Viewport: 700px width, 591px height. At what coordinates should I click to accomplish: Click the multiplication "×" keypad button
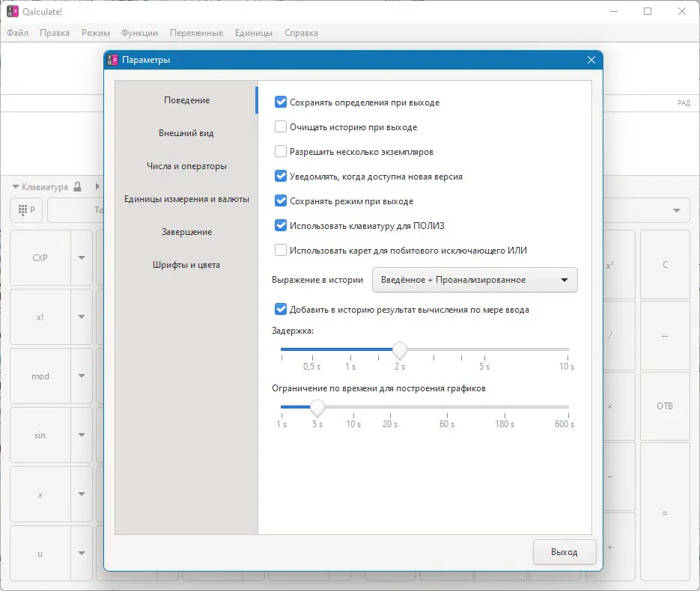pyautogui.click(x=618, y=406)
